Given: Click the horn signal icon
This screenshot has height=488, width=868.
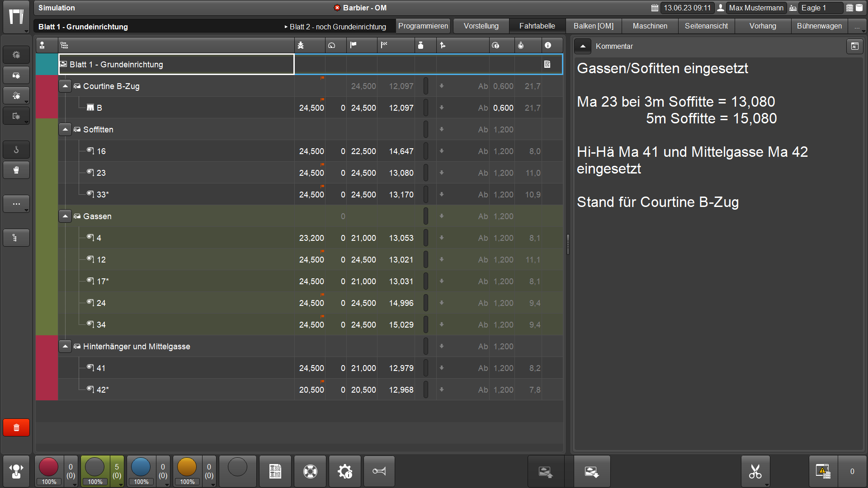Looking at the screenshot, I should click(x=379, y=472).
